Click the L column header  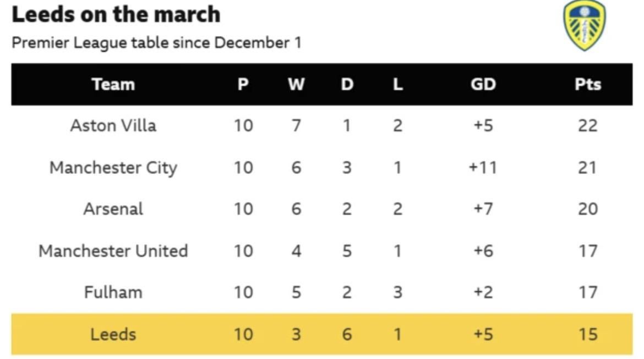(397, 84)
